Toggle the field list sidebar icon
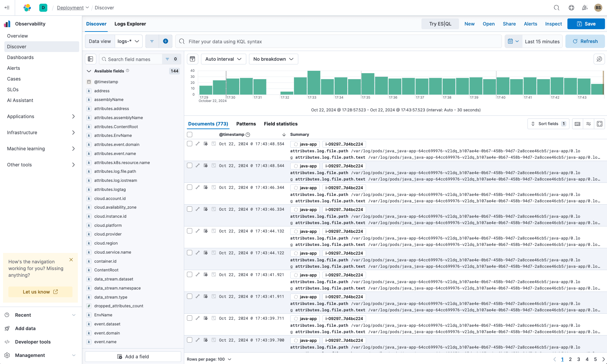Viewport: 607px width, 364px height. (91, 59)
